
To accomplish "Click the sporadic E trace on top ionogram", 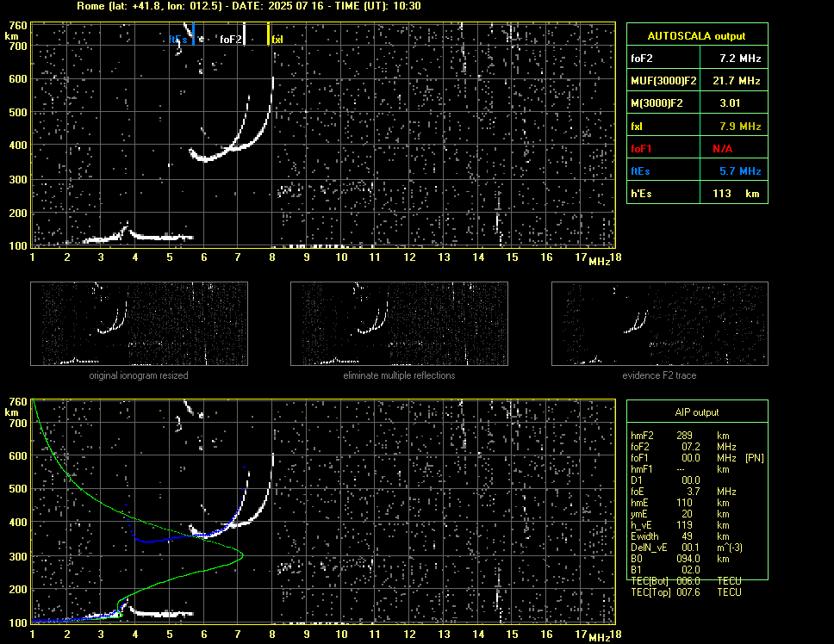I will [159, 238].
